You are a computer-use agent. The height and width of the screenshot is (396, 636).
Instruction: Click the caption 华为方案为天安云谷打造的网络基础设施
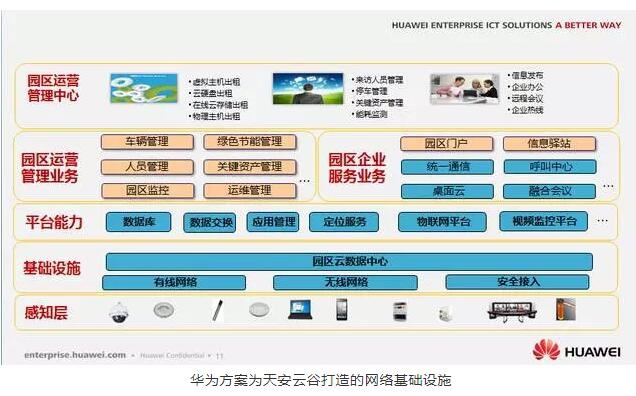[x=320, y=380]
